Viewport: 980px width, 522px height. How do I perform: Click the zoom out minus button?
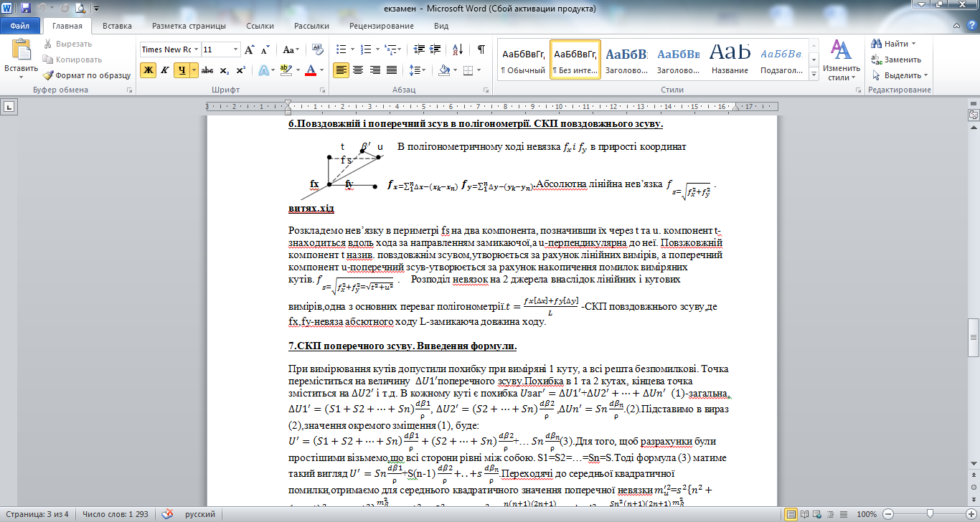887,514
